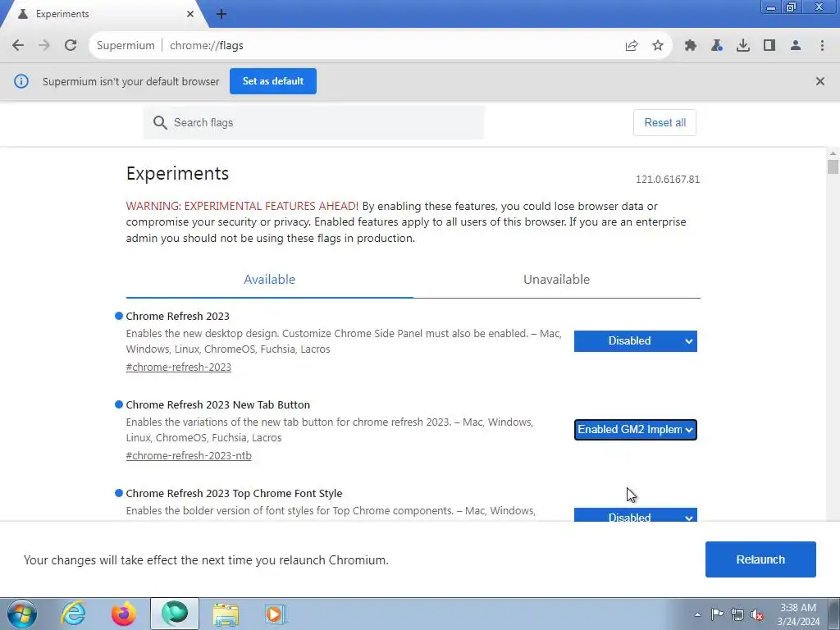840x630 pixels.
Task: Follow the #chrome-refresh-2023 link
Action: pos(178,367)
